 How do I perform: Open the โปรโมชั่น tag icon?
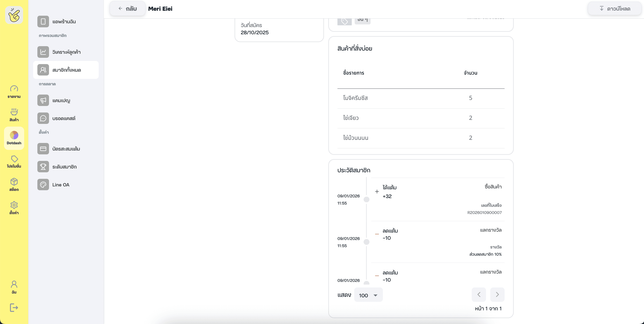point(14,161)
